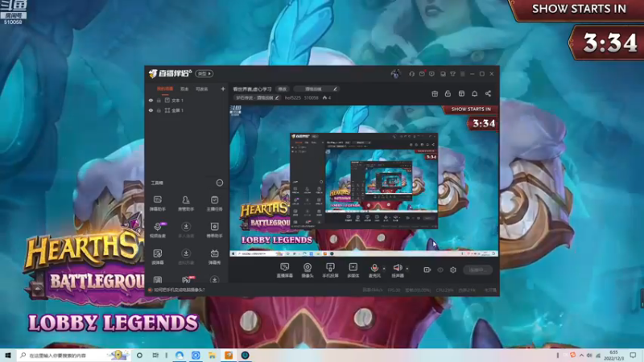This screenshot has width=644, height=362.
Task: Select the 全屏 1 source row
Action: point(187,110)
